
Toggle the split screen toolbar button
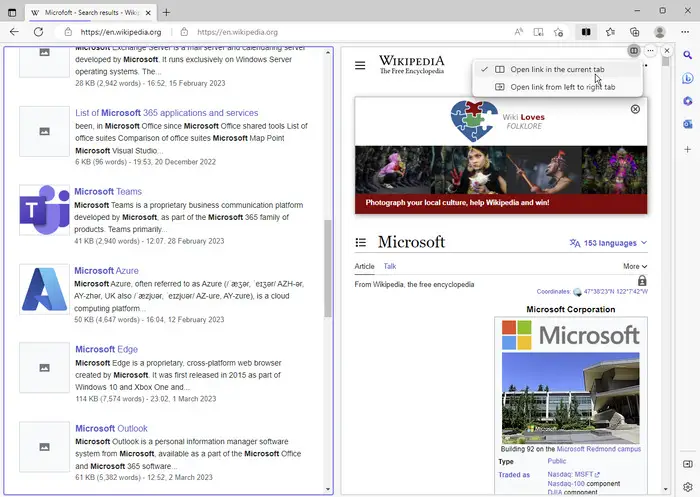coord(586,32)
